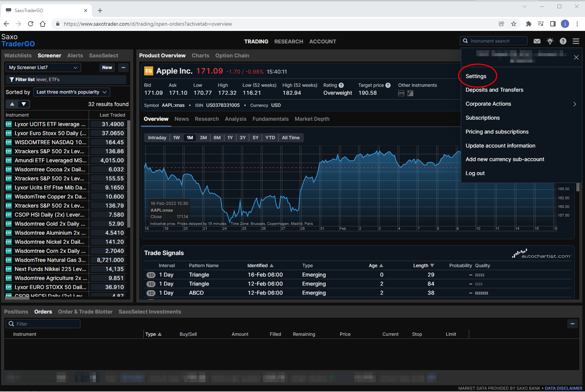The width and height of the screenshot is (585, 392).
Task: Open the mail inbox envelope icon
Action: tap(537, 41)
